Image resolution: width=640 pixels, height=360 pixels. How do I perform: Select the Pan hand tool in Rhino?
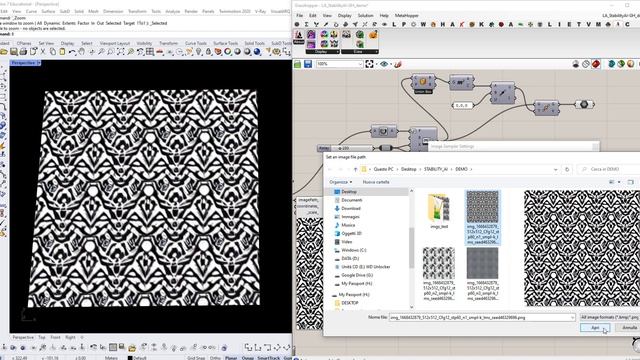[82, 52]
